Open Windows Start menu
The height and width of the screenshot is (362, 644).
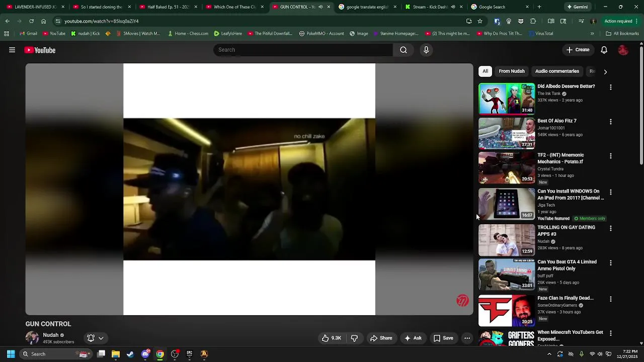click(11, 354)
